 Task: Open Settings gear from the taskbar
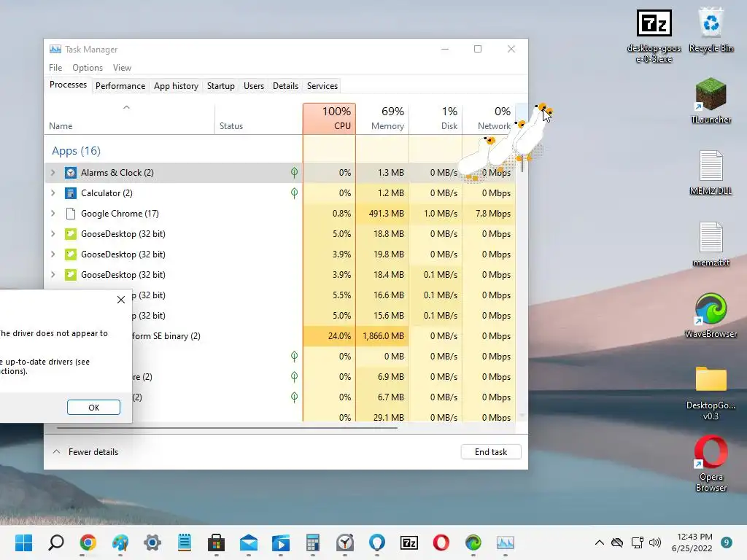(x=152, y=542)
